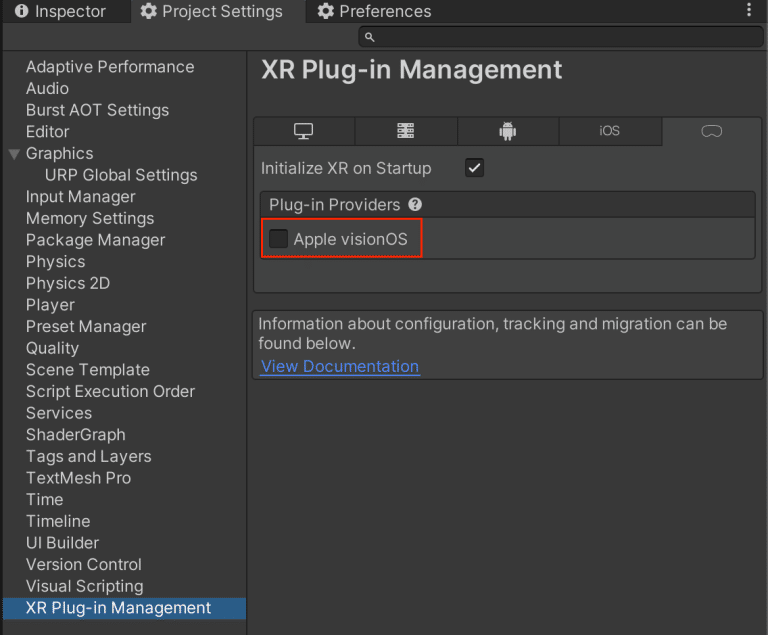The image size is (768, 635).
Task: Collapse the Graphics tree section
Action: click(x=14, y=154)
